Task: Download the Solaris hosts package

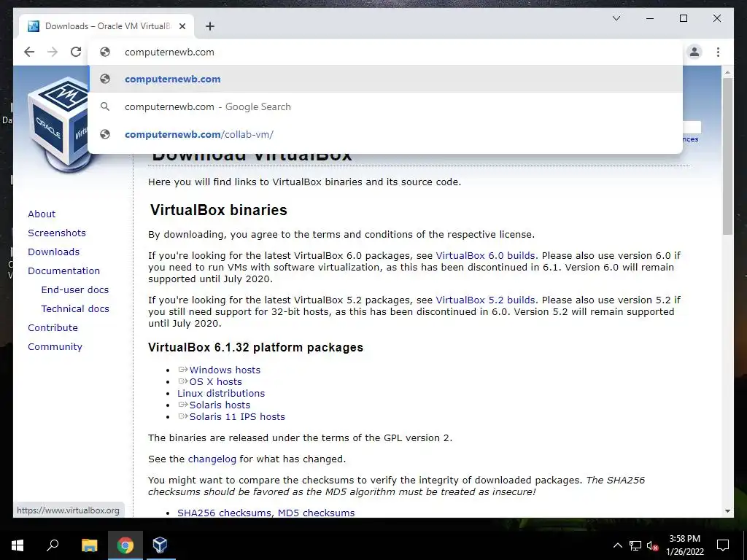Action: (220, 405)
